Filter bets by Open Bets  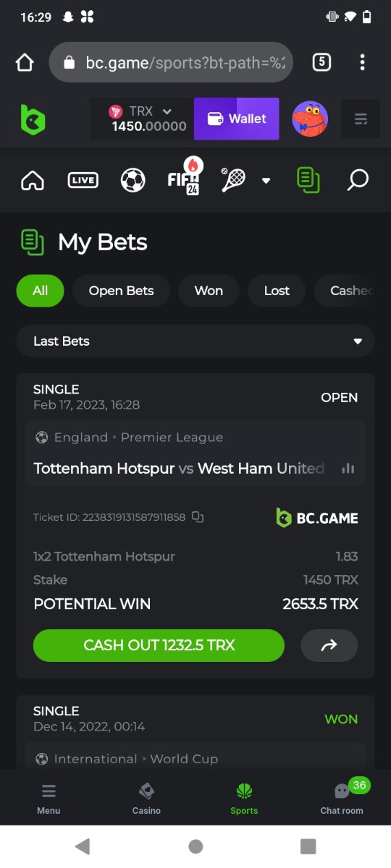click(121, 291)
